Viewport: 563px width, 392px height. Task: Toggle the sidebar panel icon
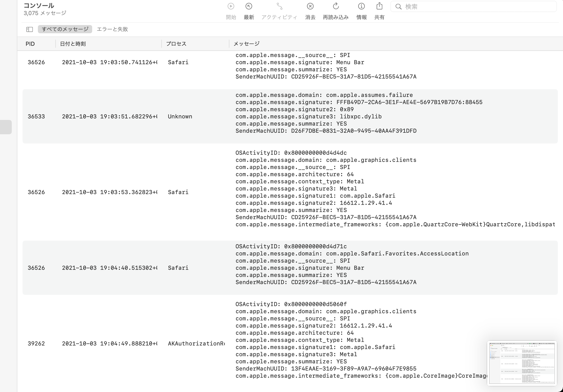pos(29,29)
